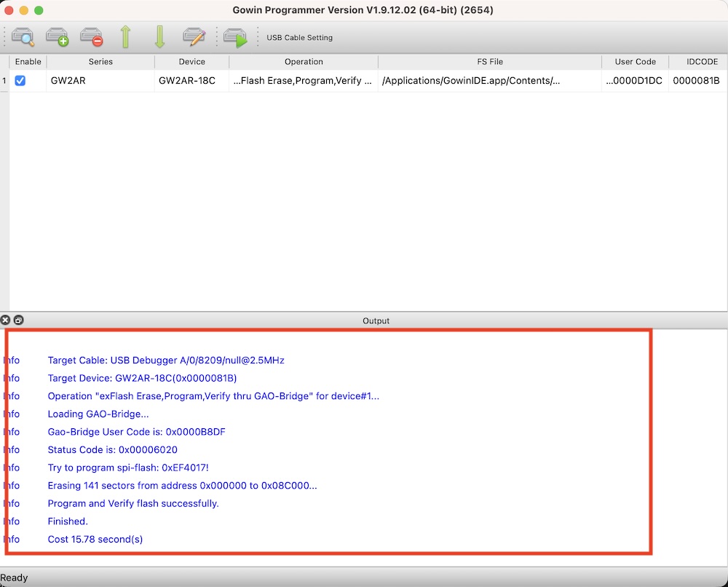
Task: Move device down with green down arrow
Action: coord(159,37)
